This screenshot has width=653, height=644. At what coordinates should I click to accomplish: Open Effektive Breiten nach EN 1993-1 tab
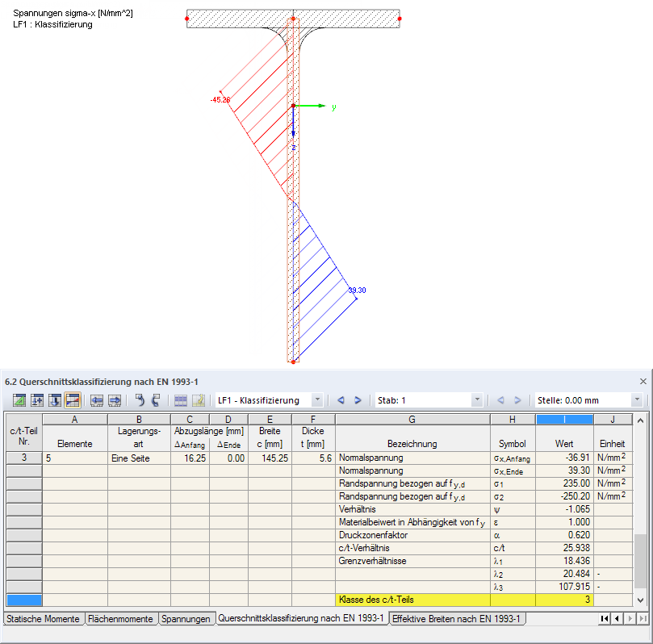pyautogui.click(x=456, y=619)
